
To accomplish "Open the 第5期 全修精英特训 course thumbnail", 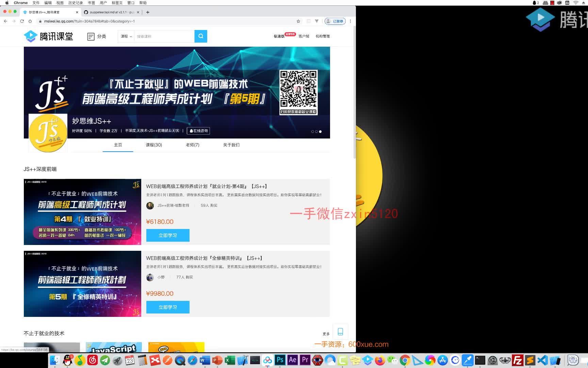I will (x=82, y=284).
